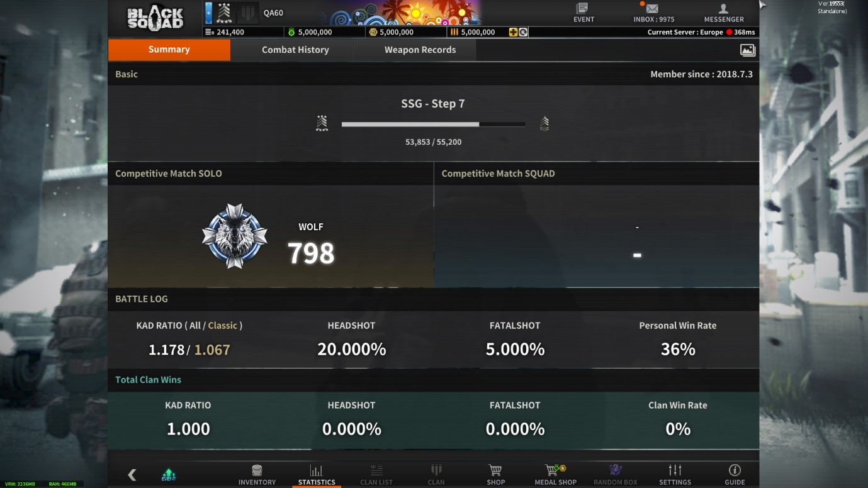The width and height of the screenshot is (868, 488).
Task: Open the Inventory menu icon
Action: (257, 470)
